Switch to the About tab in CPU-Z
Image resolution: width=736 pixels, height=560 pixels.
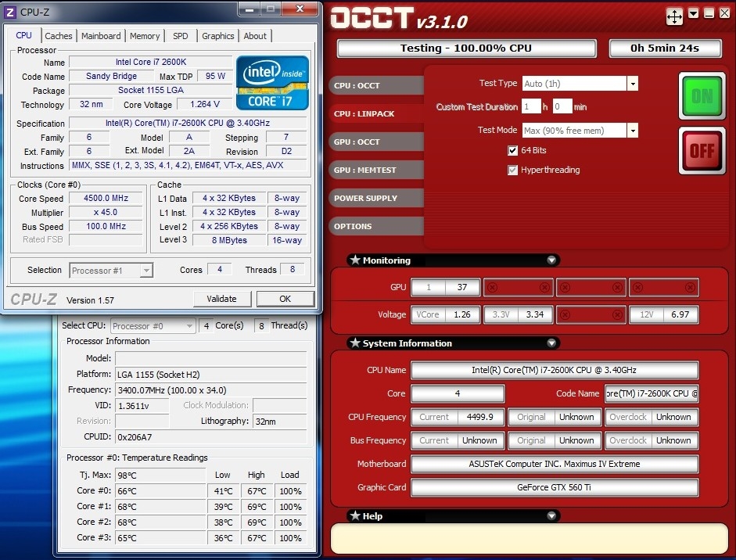click(255, 36)
